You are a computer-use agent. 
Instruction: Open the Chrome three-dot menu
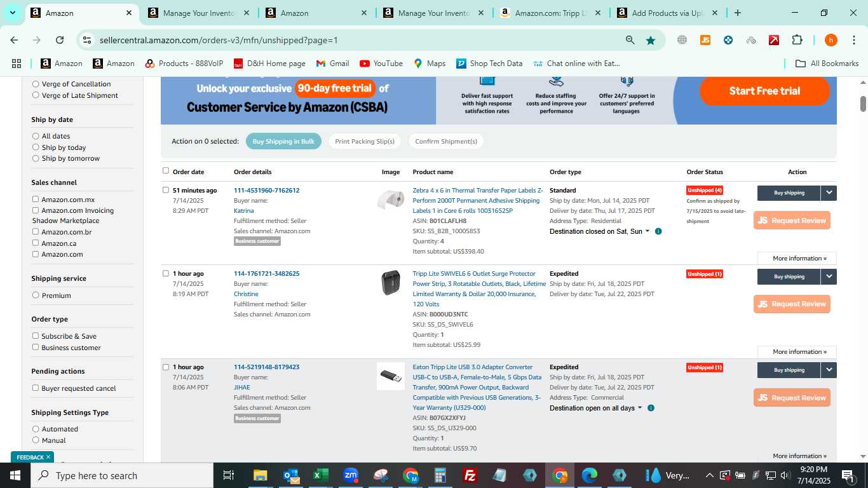tap(853, 40)
